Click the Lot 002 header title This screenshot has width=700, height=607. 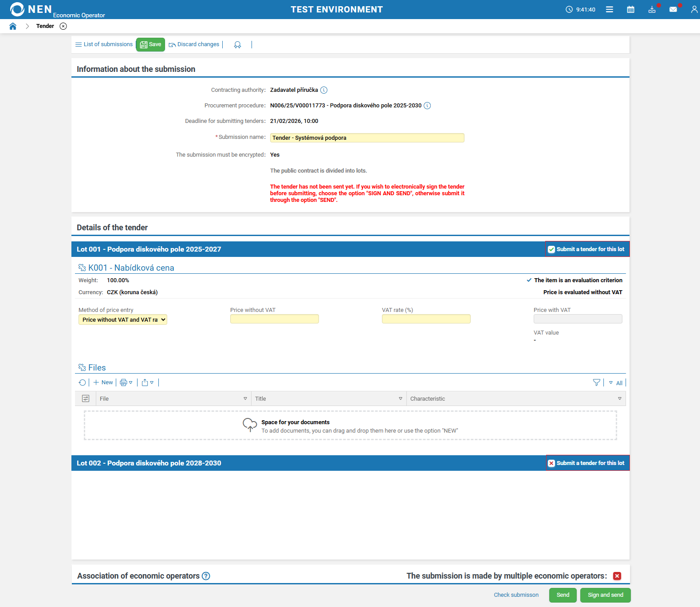[x=149, y=463]
